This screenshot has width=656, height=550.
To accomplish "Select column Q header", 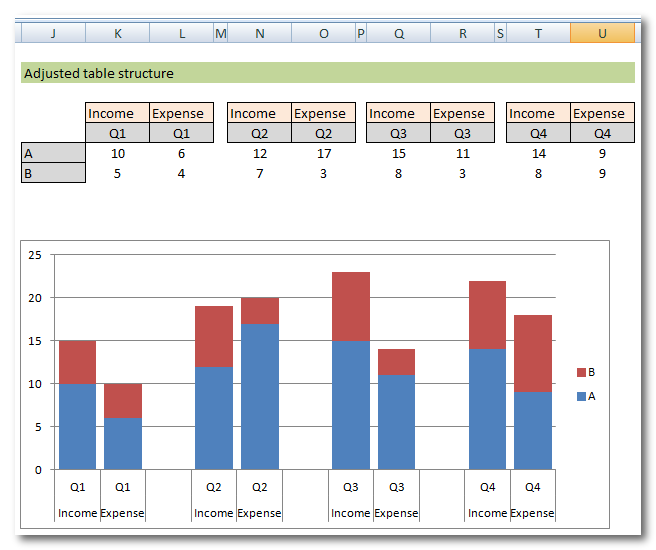I will pyautogui.click(x=399, y=34).
